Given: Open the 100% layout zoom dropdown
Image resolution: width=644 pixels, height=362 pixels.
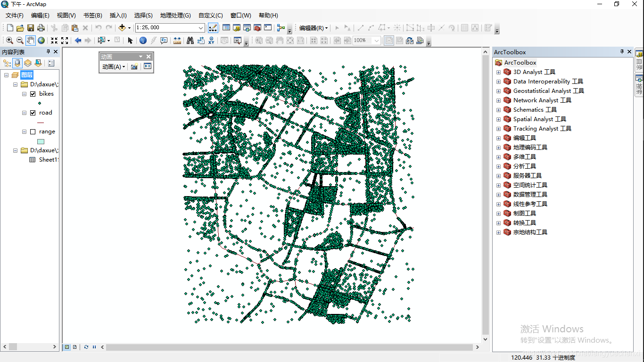Looking at the screenshot, I should pyautogui.click(x=377, y=41).
